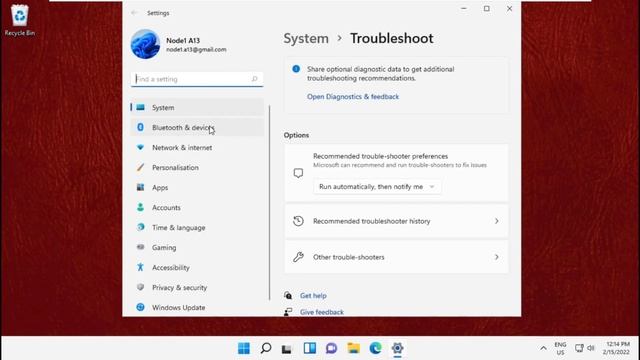Click the history clock icon

(x=298, y=221)
